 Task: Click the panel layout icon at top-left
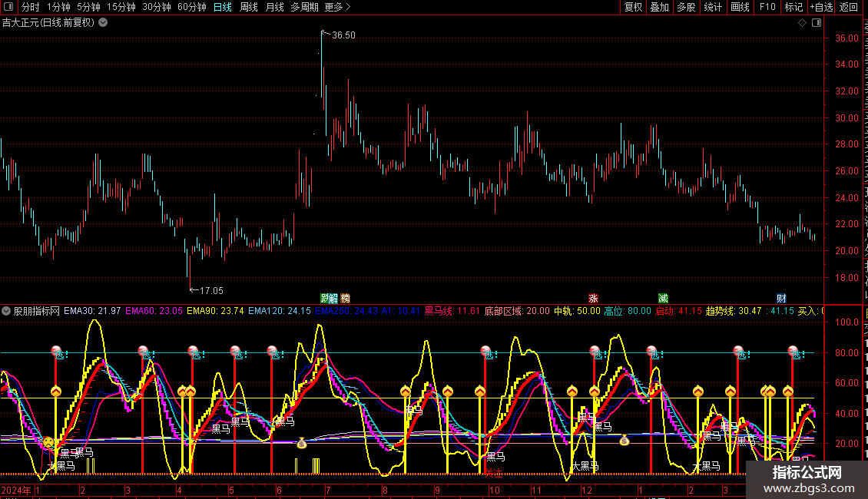pyautogui.click(x=8, y=8)
